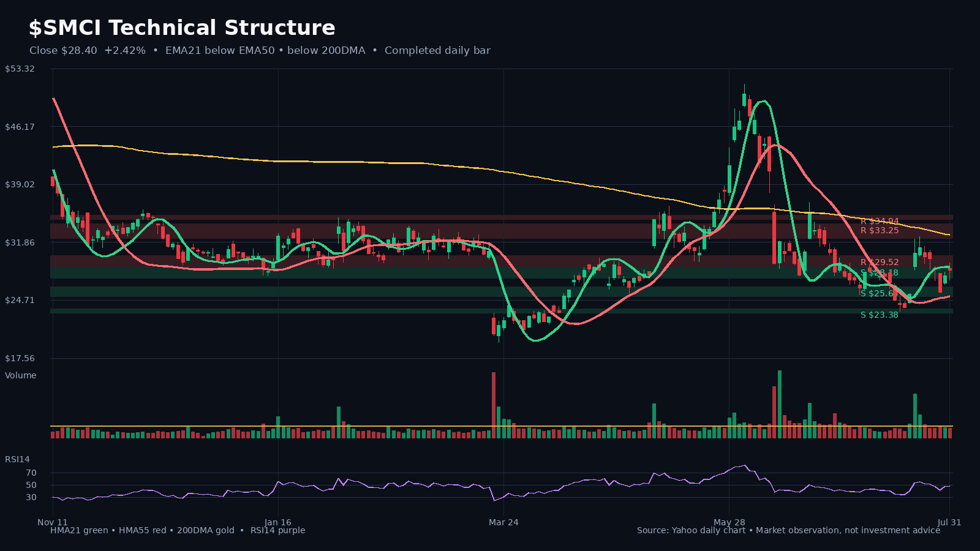Click the "S $23.38" support label
Viewport: 980px width, 551px height.
click(x=880, y=315)
